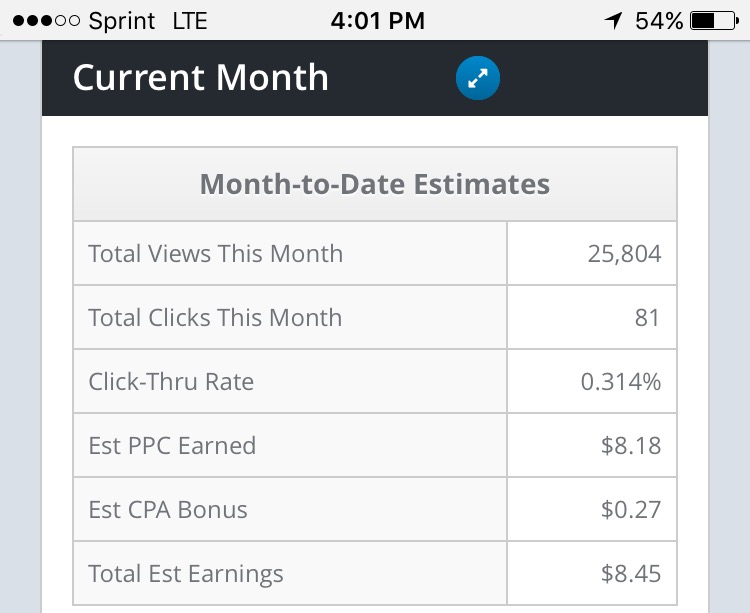Image resolution: width=750 pixels, height=613 pixels.
Task: Tap the Current Month panel header
Action: click(201, 78)
